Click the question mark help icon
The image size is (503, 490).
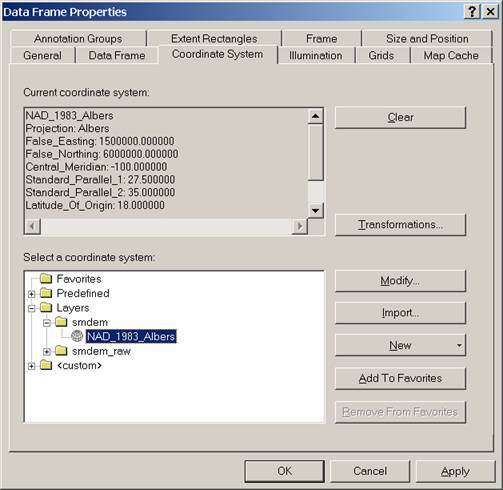pos(472,12)
